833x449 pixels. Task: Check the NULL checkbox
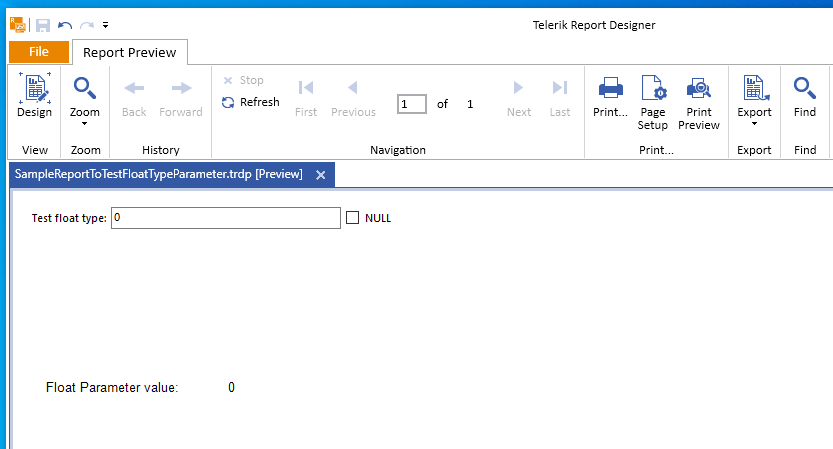coord(352,218)
